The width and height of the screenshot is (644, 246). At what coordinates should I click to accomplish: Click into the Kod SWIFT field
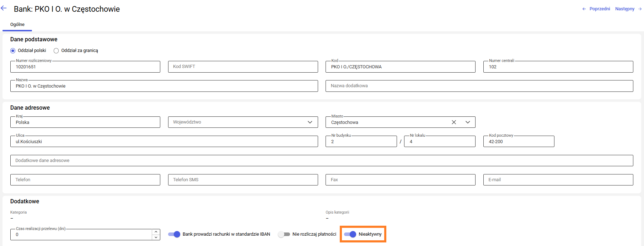(243, 67)
